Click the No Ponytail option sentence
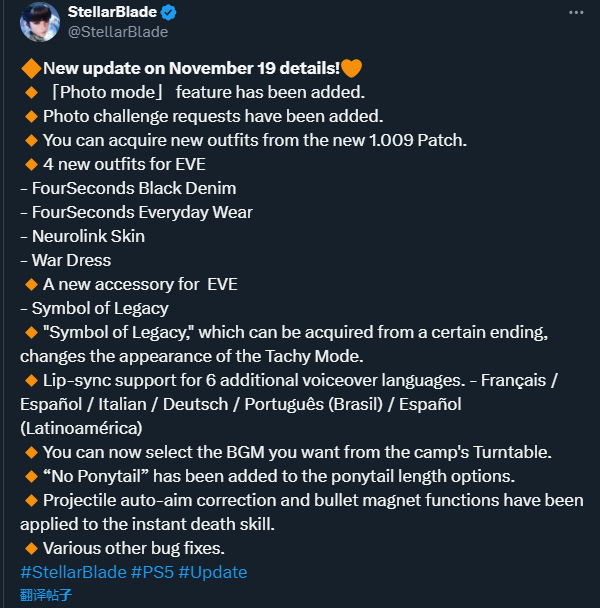This screenshot has height=608, width=600. [279, 477]
